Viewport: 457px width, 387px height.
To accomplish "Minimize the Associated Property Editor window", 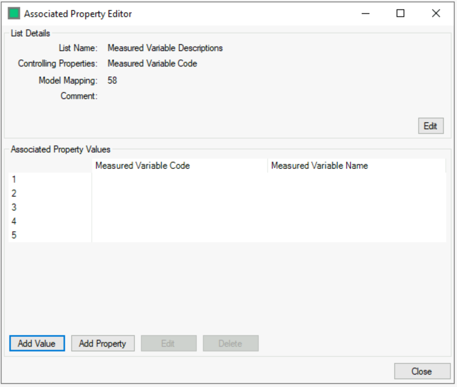I will 366,14.
